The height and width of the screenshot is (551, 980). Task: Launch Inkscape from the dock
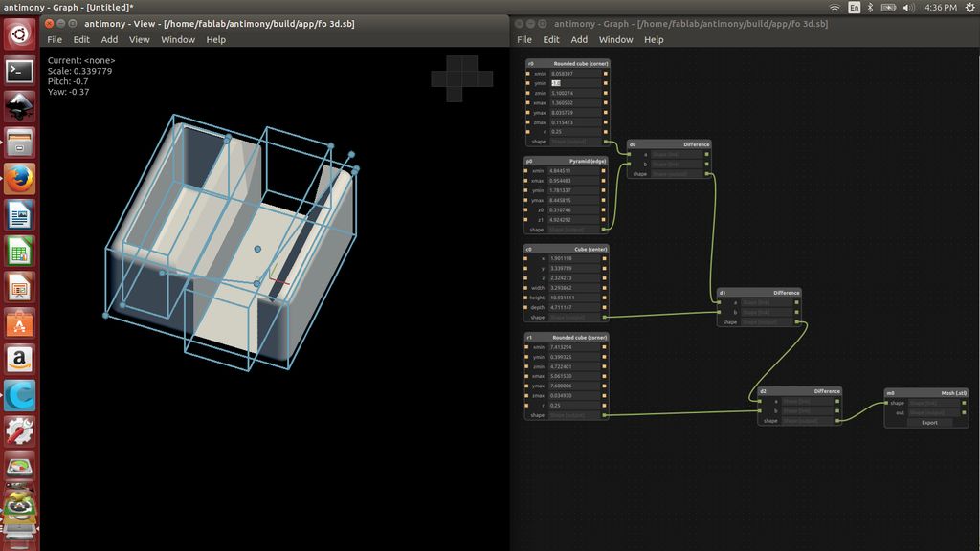pos(20,107)
